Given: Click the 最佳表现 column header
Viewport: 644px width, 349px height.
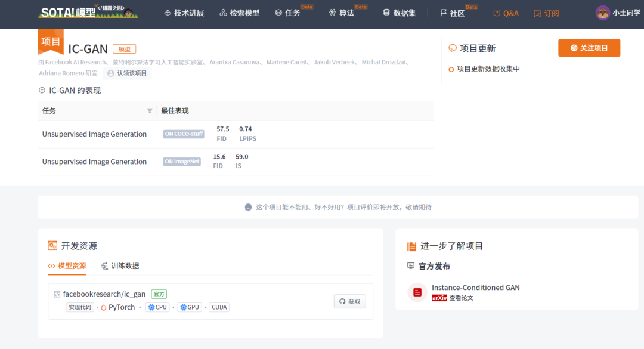Looking at the screenshot, I should (x=175, y=111).
